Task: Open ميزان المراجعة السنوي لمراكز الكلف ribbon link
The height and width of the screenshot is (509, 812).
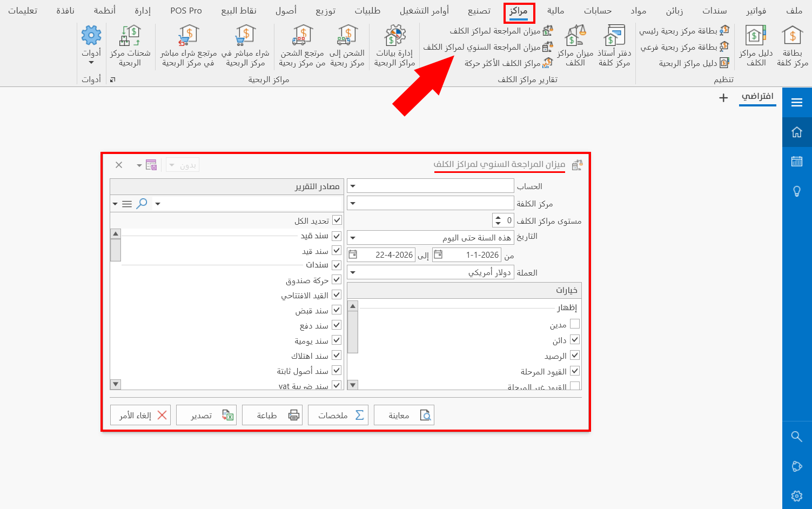Action: pos(488,47)
